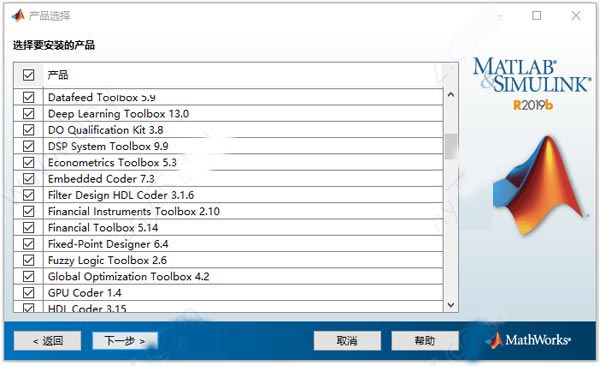Click the product list scrollbar thumb
The height and width of the screenshot is (366, 600).
[x=451, y=146]
